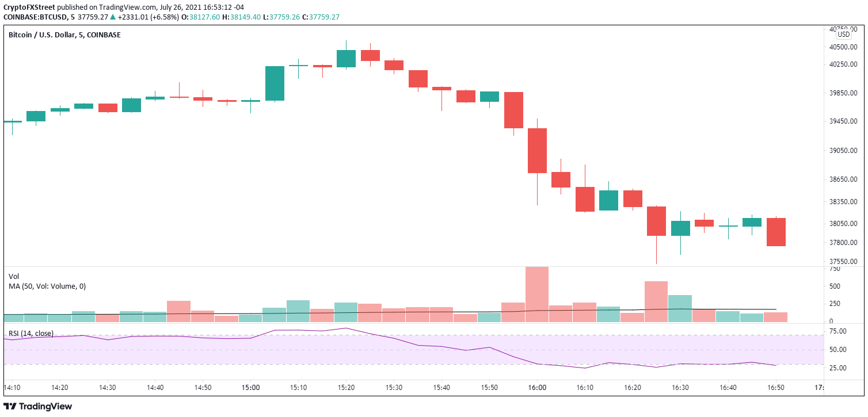Image resolution: width=868 pixels, height=417 pixels.
Task: Click the tallest red volume bar at 16:00
Action: pos(537,294)
